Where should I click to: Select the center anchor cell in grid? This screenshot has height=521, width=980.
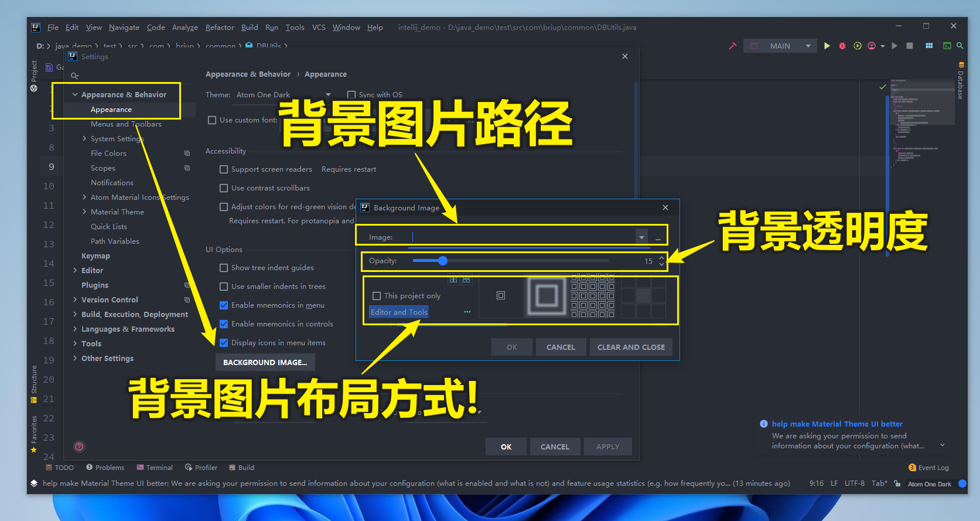point(643,295)
